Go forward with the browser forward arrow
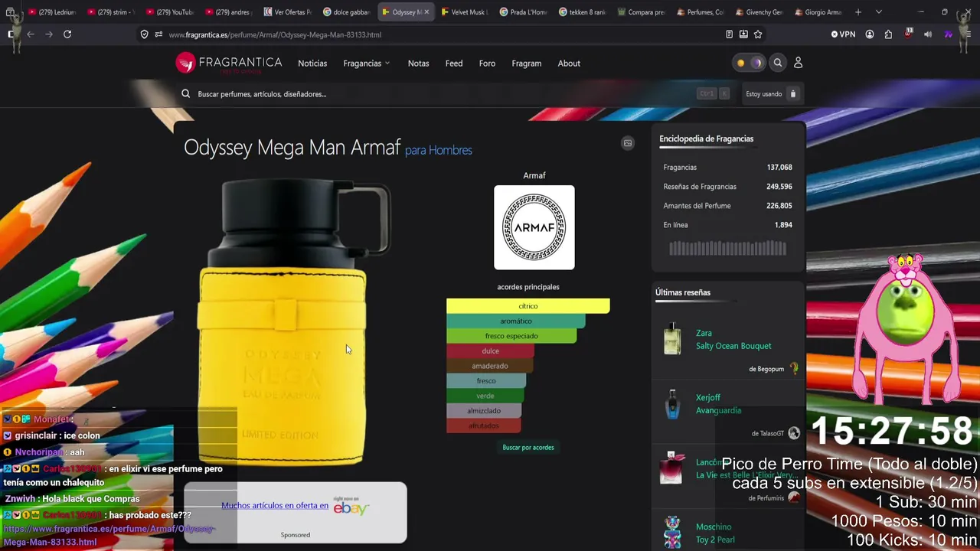Screen dimensions: 980x551 coord(49,34)
